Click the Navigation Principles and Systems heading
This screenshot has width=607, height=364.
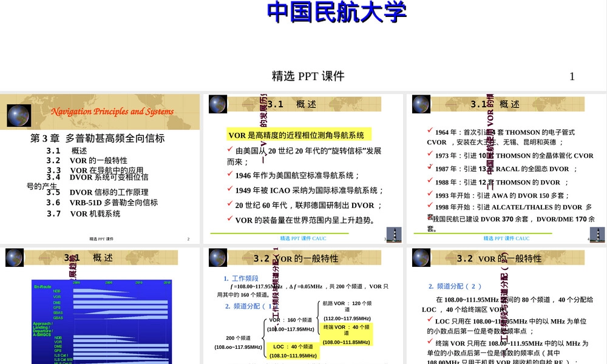click(112, 112)
